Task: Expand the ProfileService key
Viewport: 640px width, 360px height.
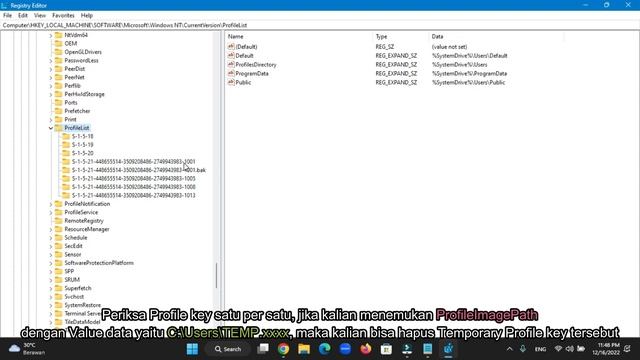Action: [x=51, y=213]
